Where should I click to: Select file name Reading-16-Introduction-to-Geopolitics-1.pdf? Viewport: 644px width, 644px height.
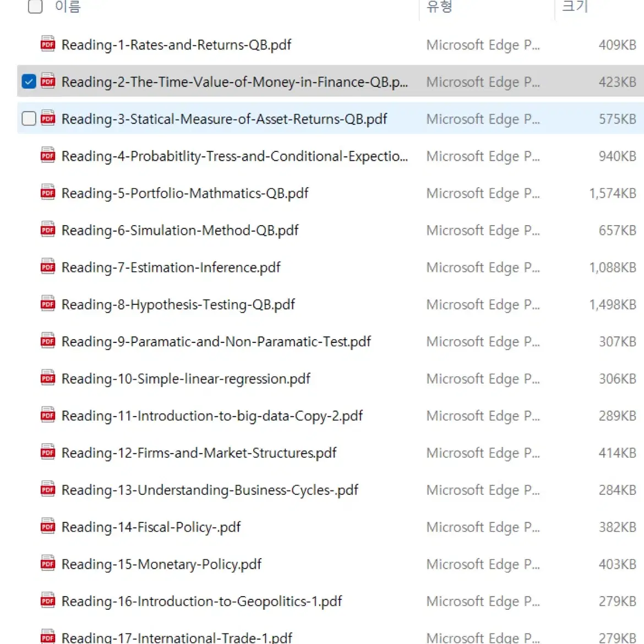click(x=201, y=601)
